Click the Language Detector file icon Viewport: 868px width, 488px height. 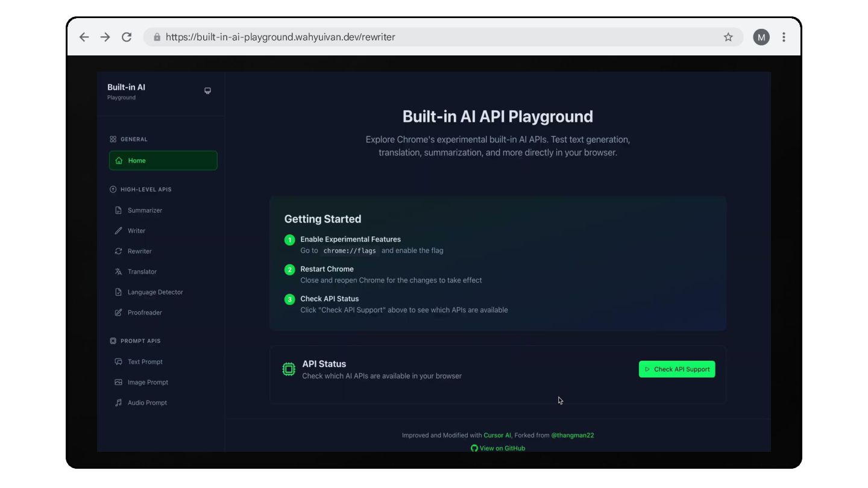pos(119,292)
